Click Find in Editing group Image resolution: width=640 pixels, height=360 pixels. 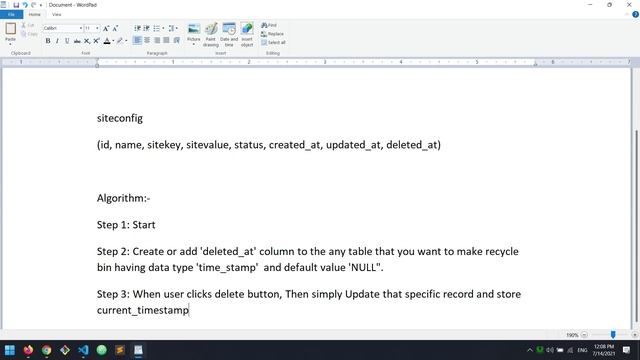(269, 25)
